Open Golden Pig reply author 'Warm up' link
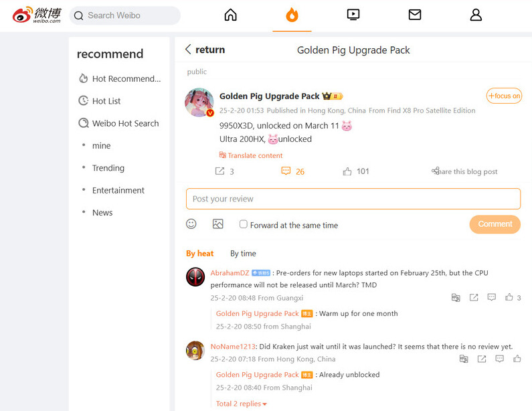Image resolution: width=532 pixels, height=411 pixels. [257, 313]
